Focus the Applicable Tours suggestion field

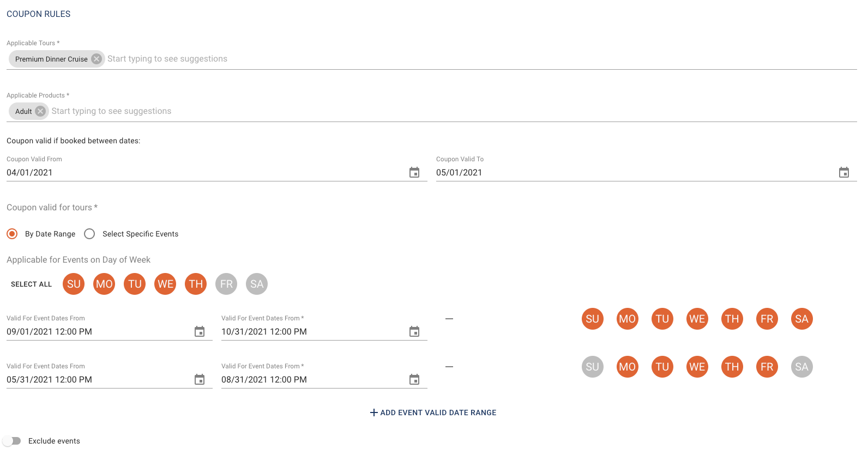point(327,59)
